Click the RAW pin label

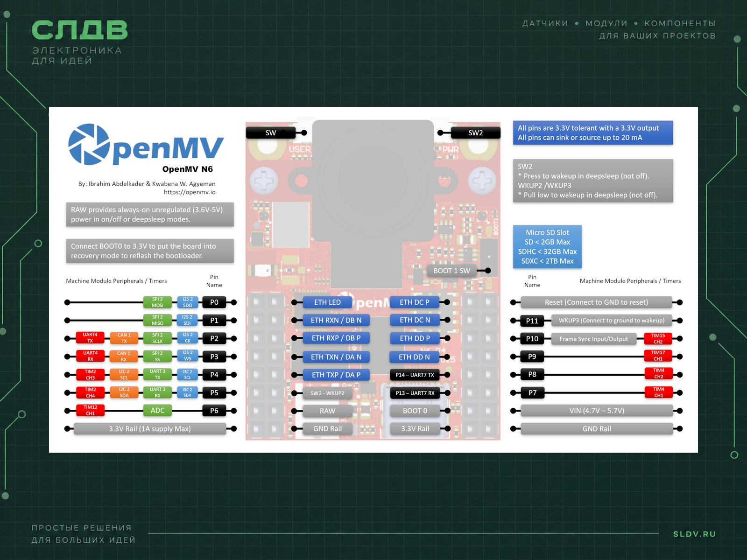click(x=327, y=411)
